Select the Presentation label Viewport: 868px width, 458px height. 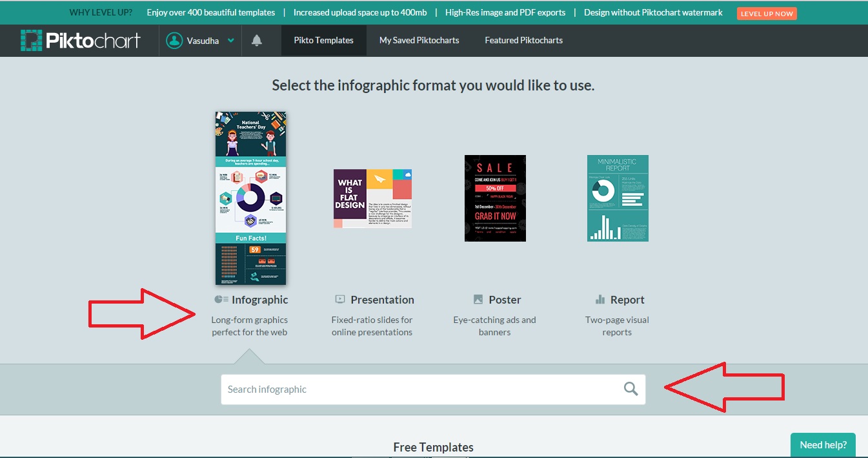point(383,300)
